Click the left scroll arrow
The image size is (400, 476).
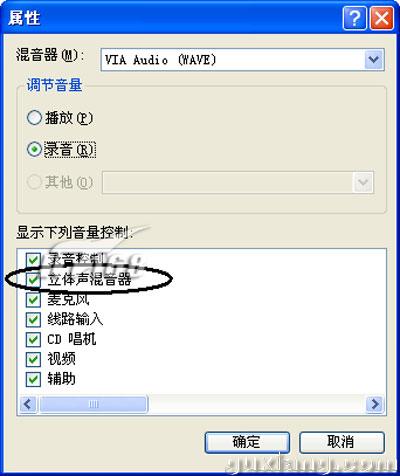click(x=28, y=404)
